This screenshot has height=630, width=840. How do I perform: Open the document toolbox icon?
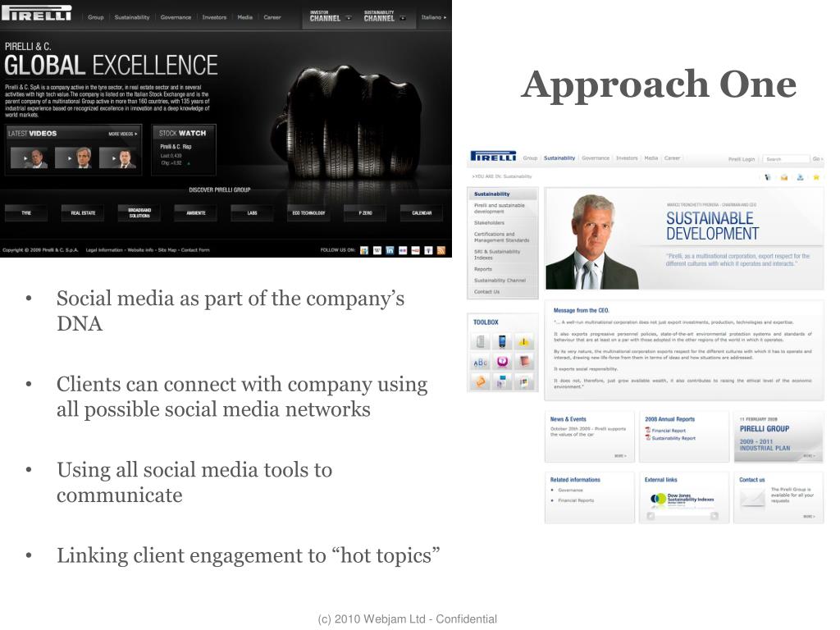481,341
